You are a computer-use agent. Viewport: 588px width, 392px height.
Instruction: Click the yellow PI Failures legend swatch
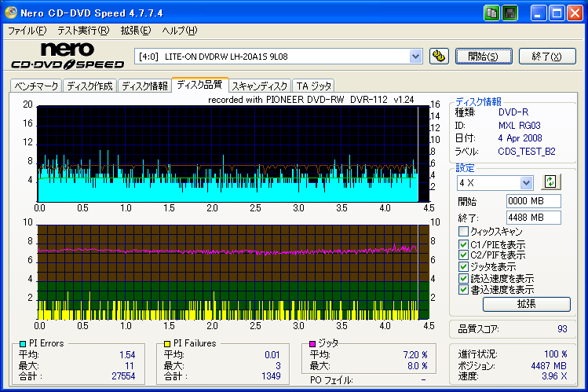point(167,343)
